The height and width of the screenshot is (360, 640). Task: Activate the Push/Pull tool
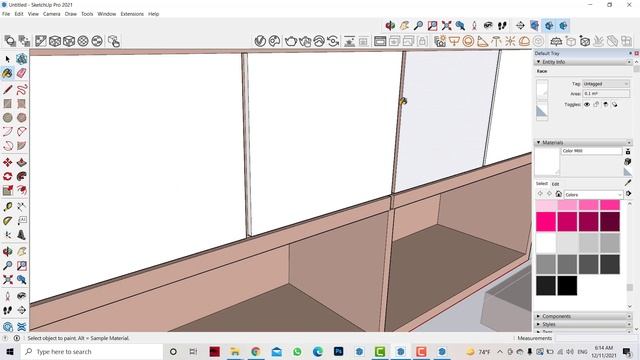pyautogui.click(x=22, y=162)
